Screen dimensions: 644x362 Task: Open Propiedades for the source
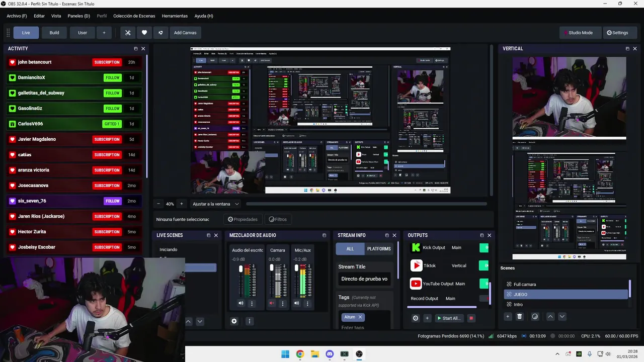click(x=243, y=219)
